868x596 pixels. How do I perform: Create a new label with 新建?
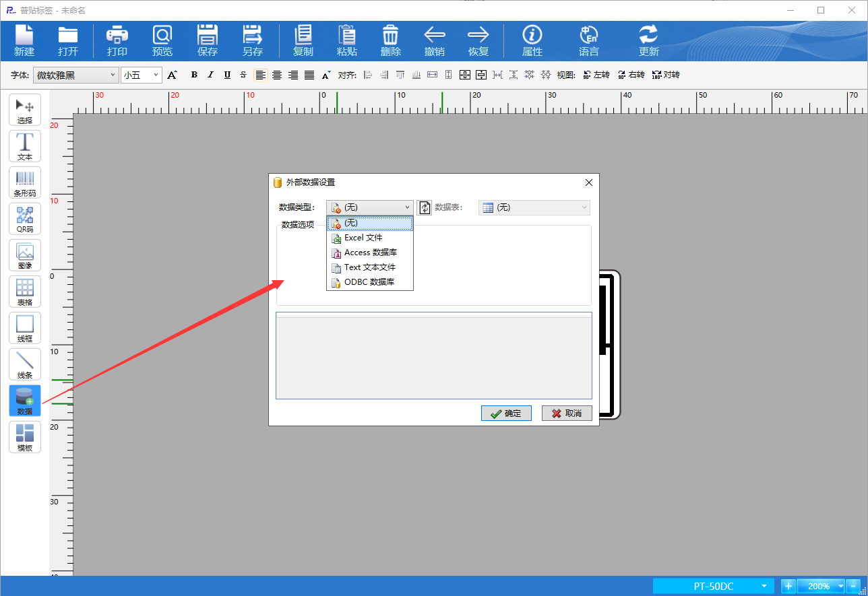click(x=24, y=40)
